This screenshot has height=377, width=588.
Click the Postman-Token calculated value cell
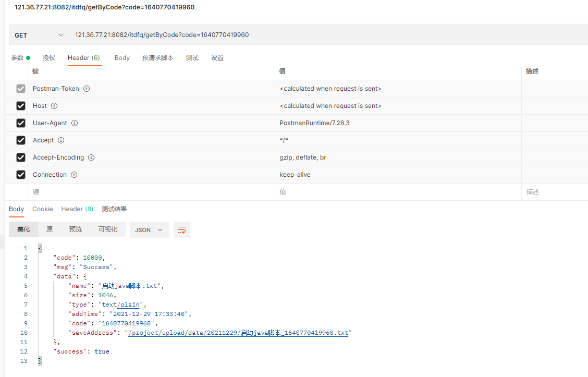click(x=398, y=89)
